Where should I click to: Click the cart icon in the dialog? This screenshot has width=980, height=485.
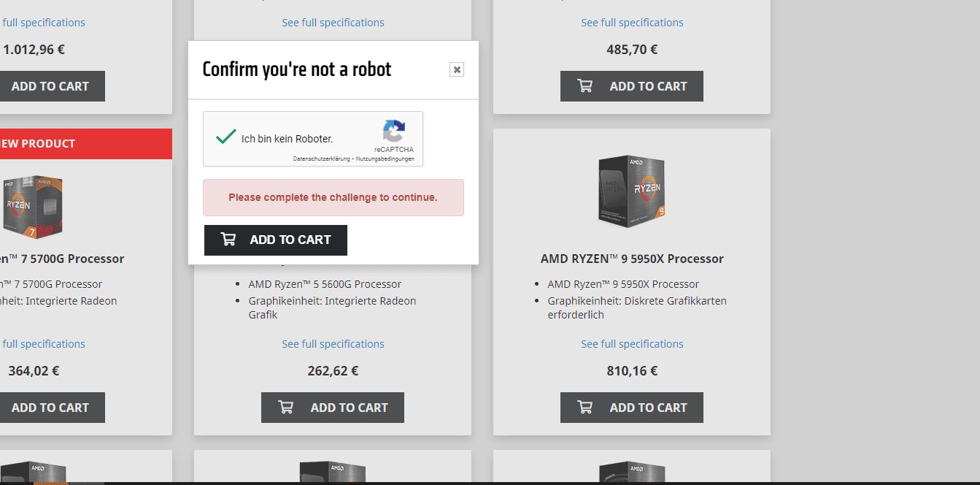tap(228, 240)
